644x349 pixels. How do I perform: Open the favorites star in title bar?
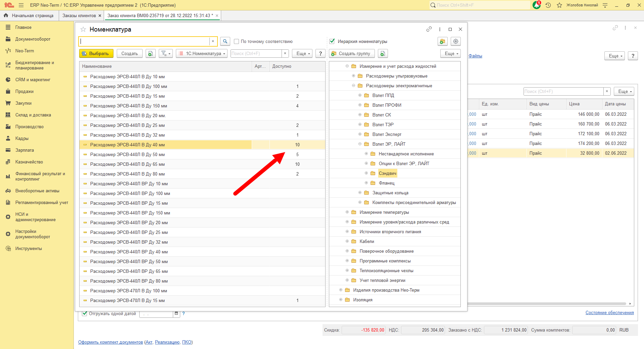pos(559,5)
